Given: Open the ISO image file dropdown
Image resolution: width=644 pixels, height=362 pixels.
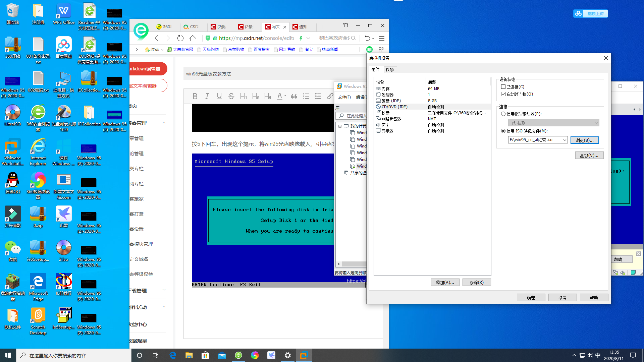Looking at the screenshot, I should coord(566,140).
